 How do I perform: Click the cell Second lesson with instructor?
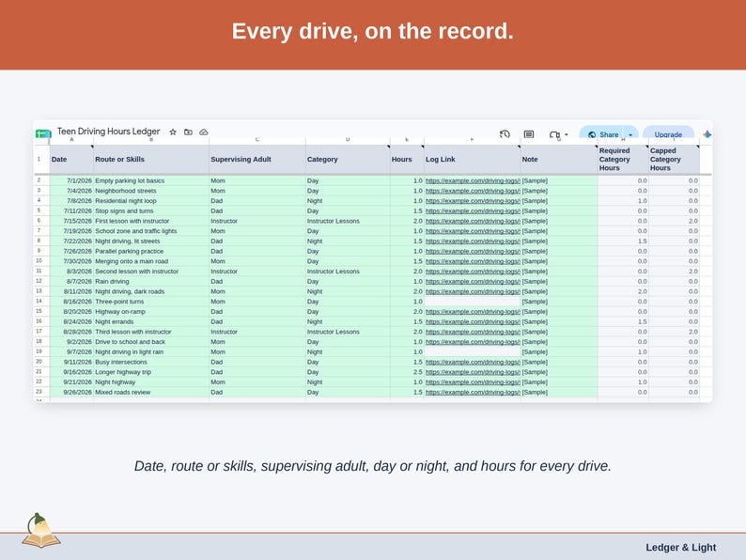[151, 272]
